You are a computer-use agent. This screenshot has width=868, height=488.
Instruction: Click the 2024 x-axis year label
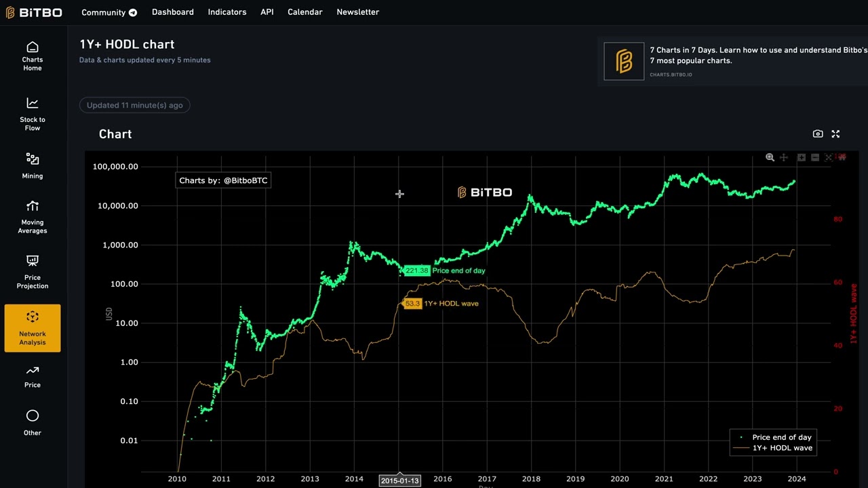797,479
